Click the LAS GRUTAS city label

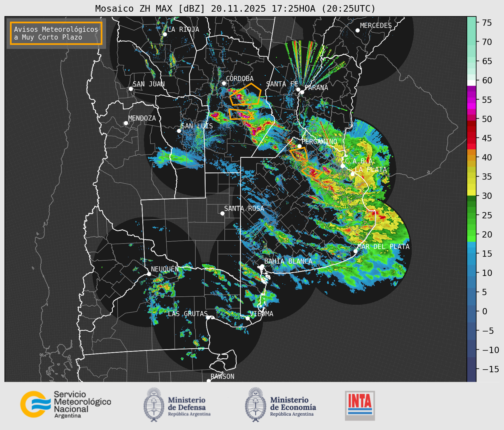188,314
